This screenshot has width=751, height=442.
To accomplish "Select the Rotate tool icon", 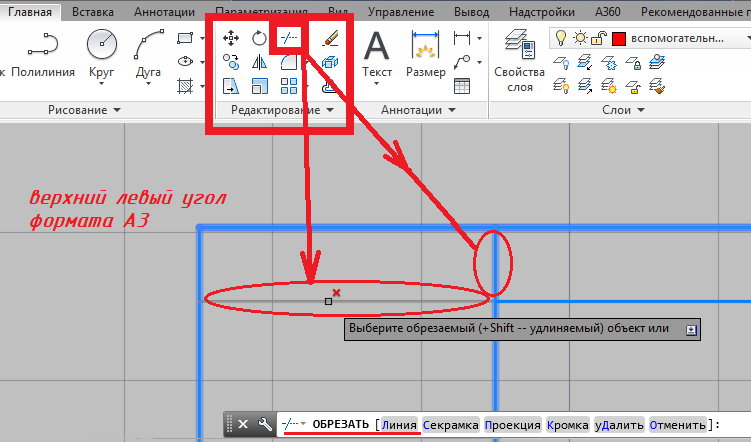I will coord(259,39).
